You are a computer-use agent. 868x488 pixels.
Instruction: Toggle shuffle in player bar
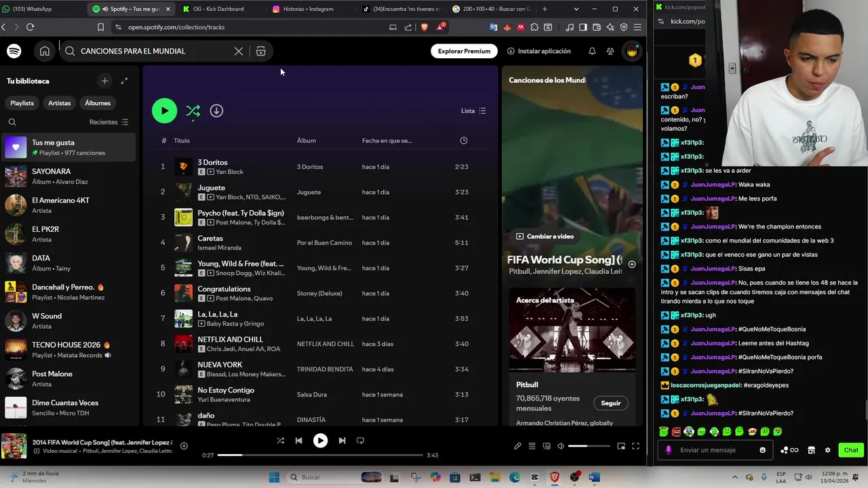(280, 441)
